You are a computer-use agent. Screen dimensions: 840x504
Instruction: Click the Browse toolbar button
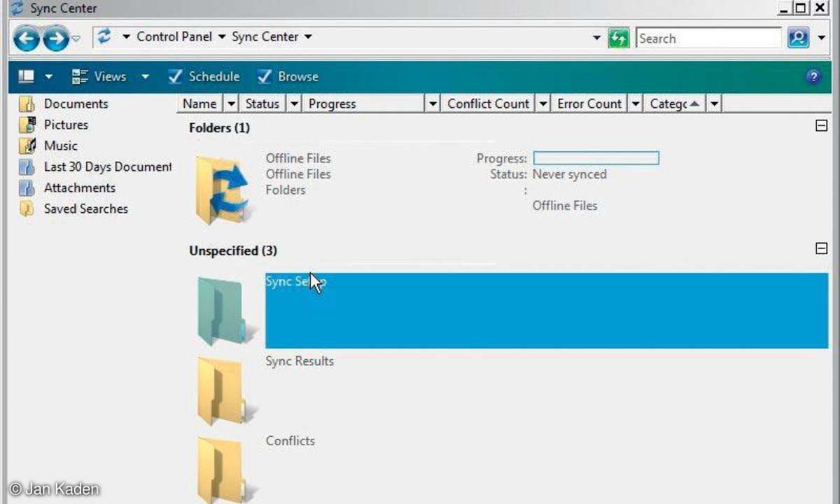click(x=288, y=77)
